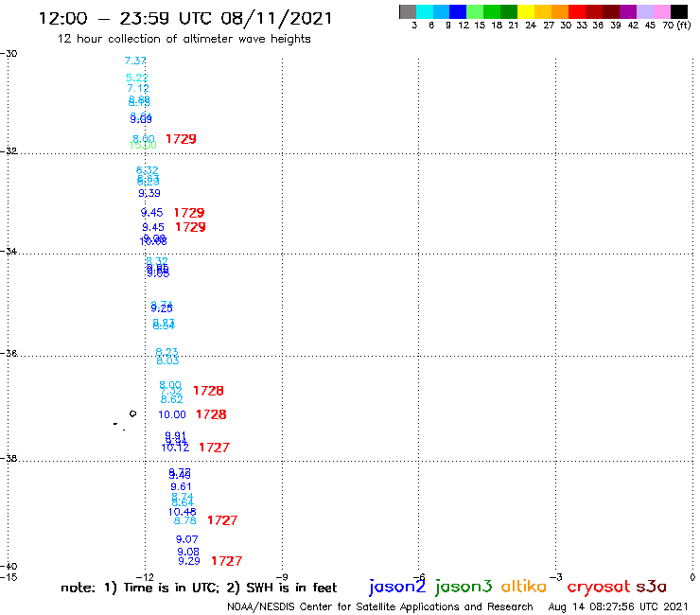Click the latitude axis label -36

(x=9, y=353)
